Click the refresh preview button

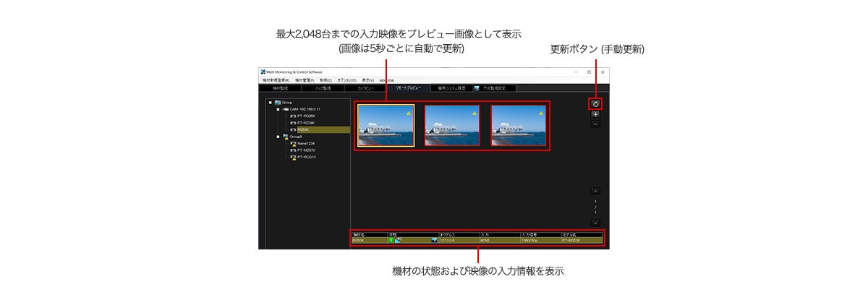tap(595, 104)
